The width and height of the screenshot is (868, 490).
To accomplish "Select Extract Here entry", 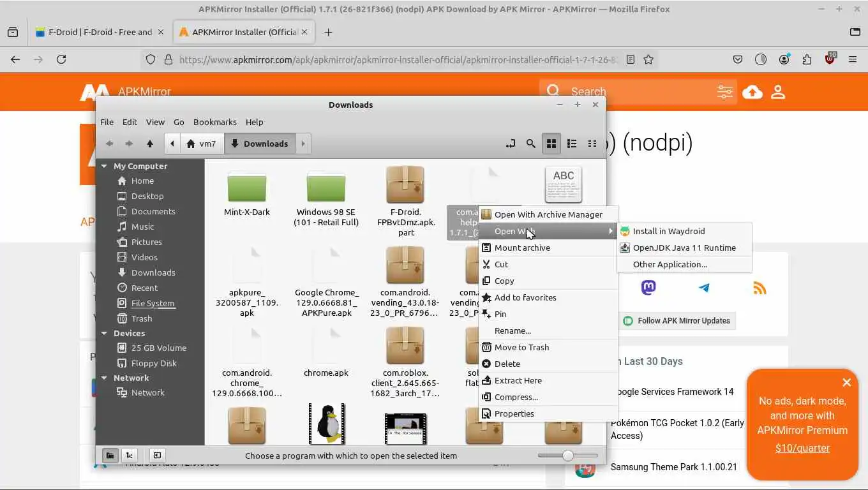I will click(548, 380).
